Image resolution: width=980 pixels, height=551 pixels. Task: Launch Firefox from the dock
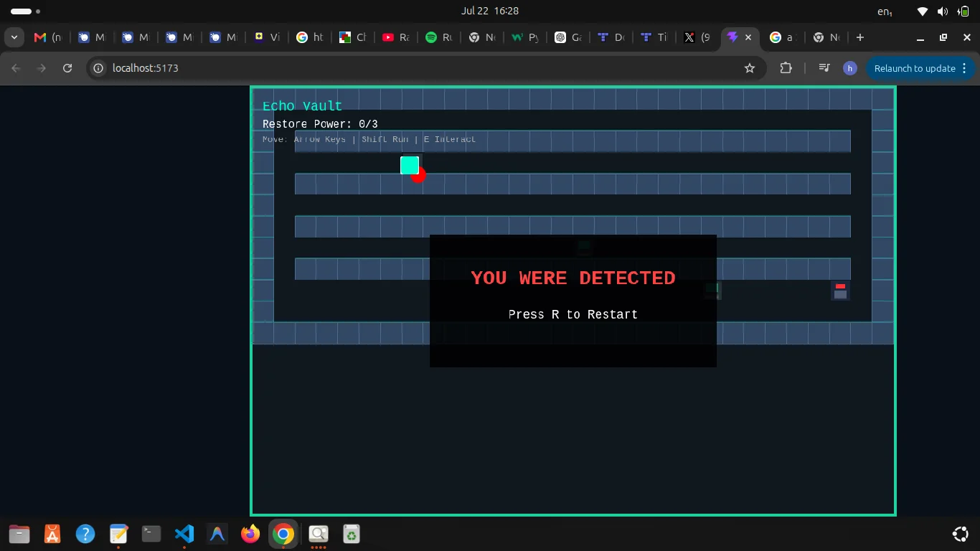coord(250,534)
